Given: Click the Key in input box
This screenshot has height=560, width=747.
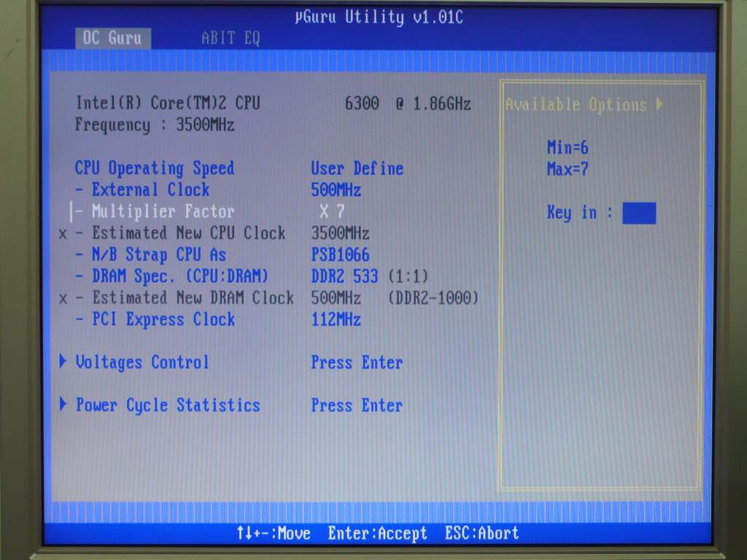Looking at the screenshot, I should click(639, 214).
